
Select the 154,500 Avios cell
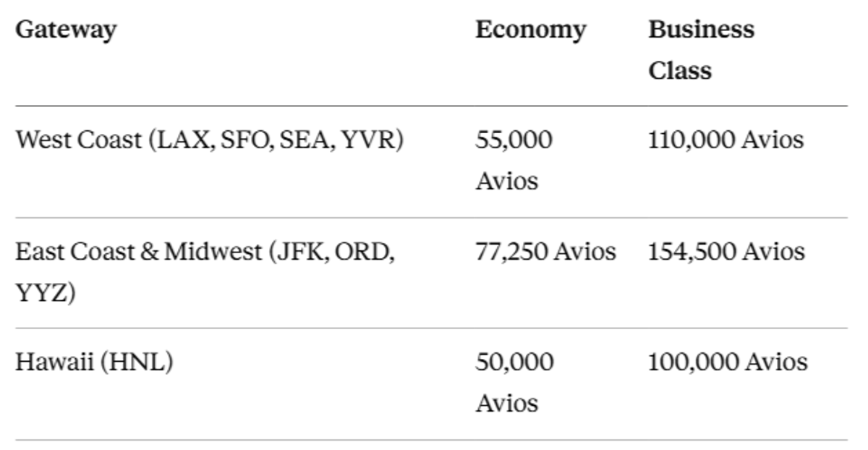pyautogui.click(x=726, y=251)
